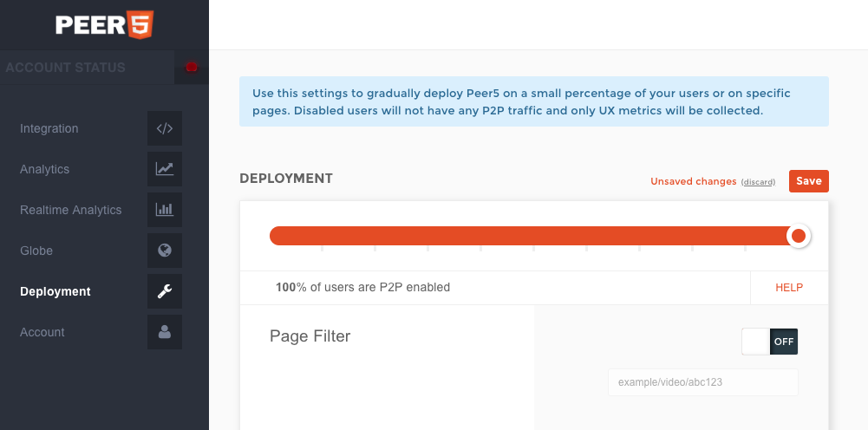Click the Account person icon

pyautogui.click(x=165, y=332)
